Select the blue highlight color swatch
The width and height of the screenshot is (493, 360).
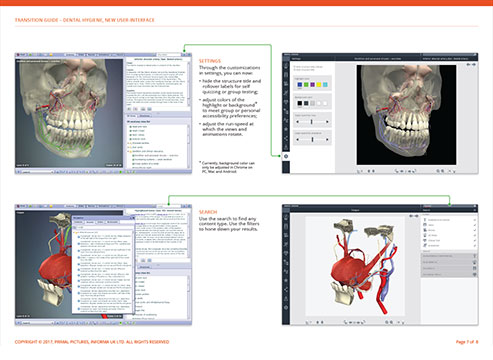[299, 85]
